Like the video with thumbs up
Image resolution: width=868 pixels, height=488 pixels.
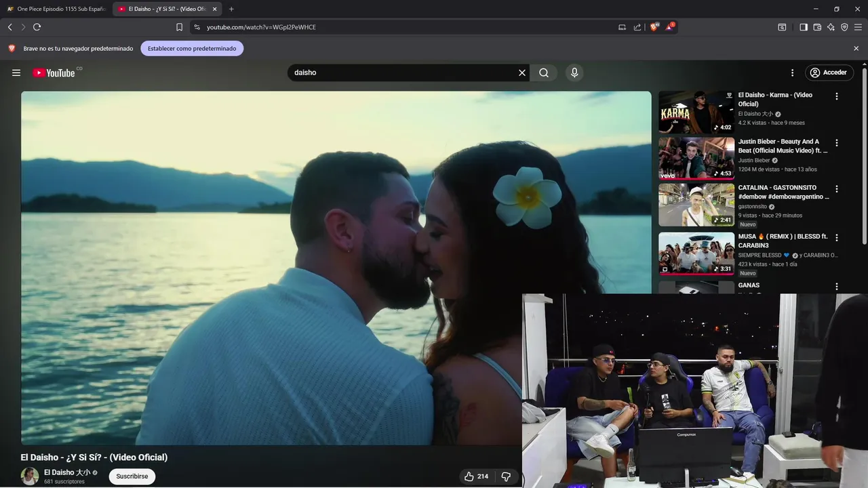coord(475,476)
